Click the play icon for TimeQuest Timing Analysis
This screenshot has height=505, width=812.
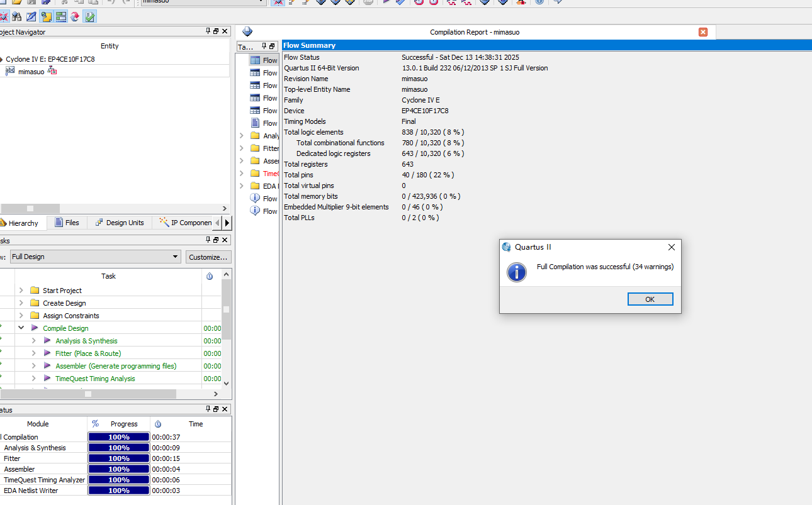47,379
